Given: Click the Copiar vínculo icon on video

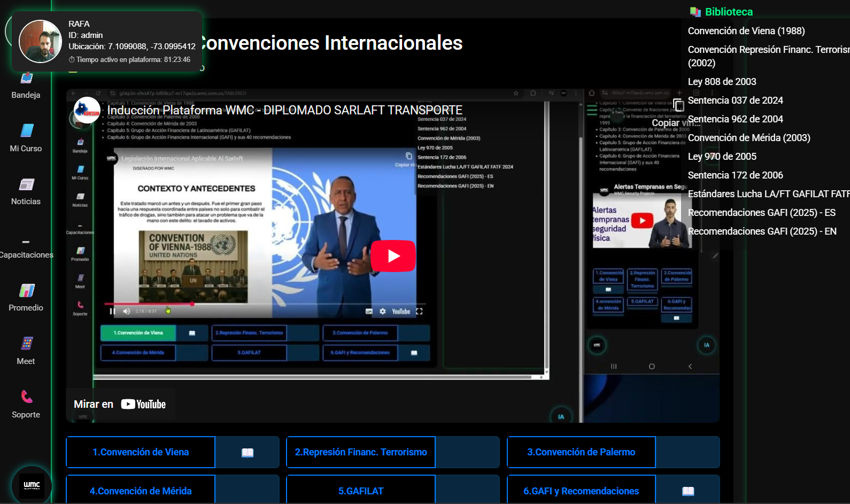Looking at the screenshot, I should click(678, 105).
